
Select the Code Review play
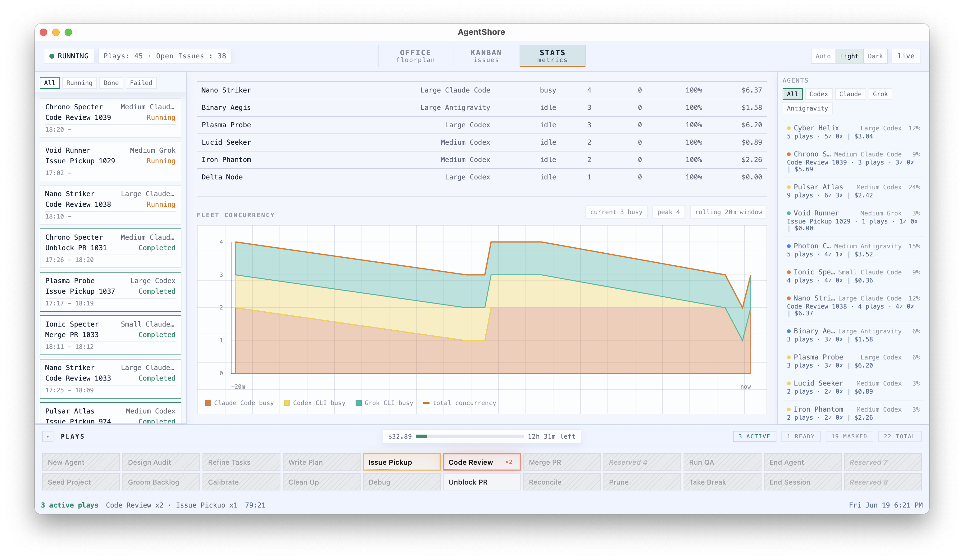[482, 462]
